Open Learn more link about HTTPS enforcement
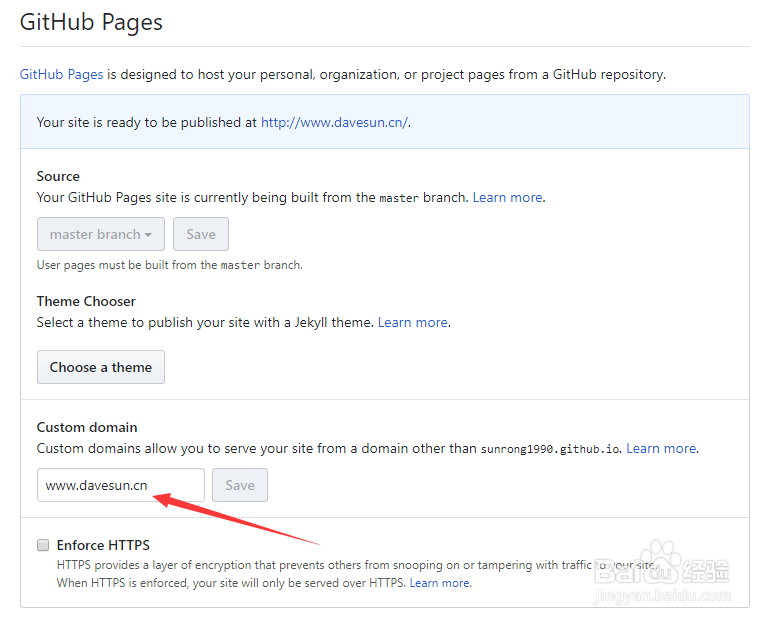The height and width of the screenshot is (623, 775). [440, 583]
